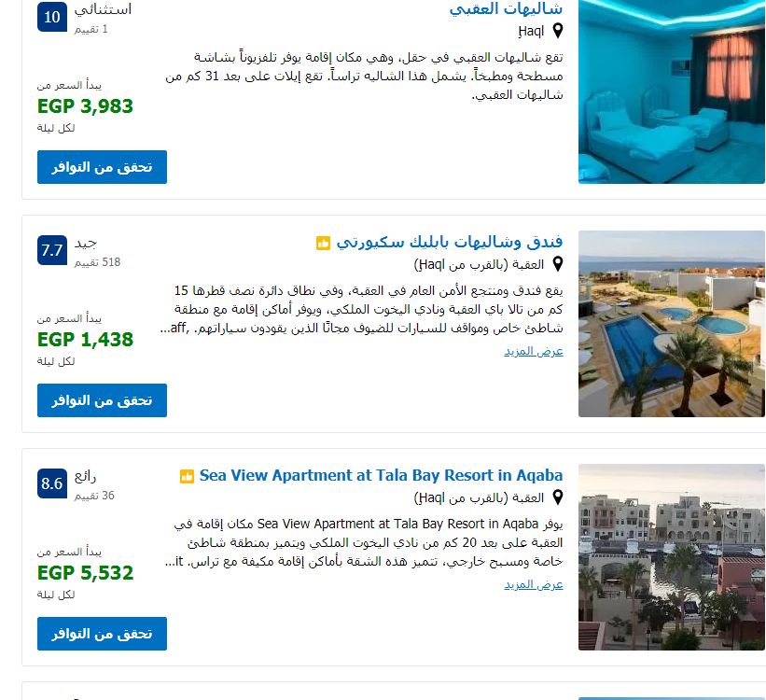Open the blue-lit bedroom photo thumbnail
766x700 pixels.
click(x=672, y=91)
